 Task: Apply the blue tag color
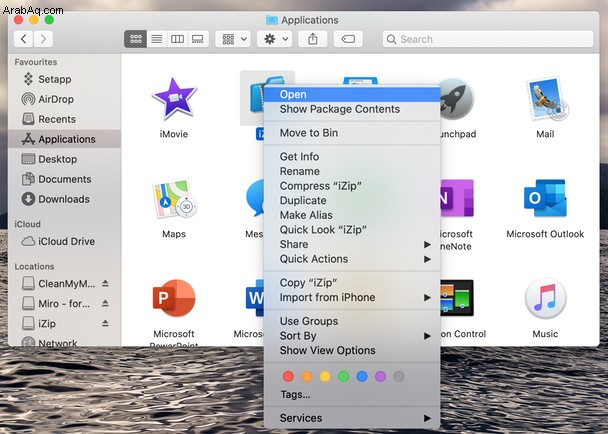click(x=362, y=376)
